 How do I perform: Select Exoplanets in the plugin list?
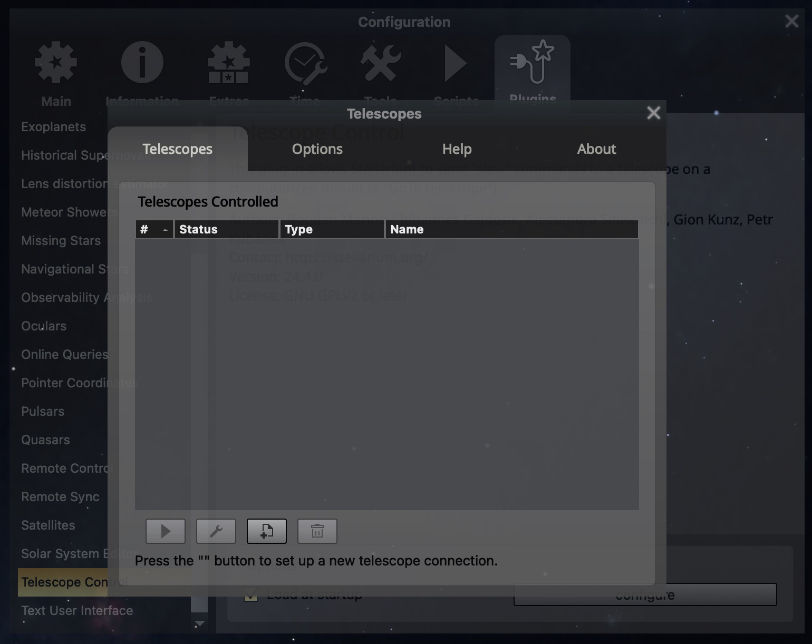(53, 127)
